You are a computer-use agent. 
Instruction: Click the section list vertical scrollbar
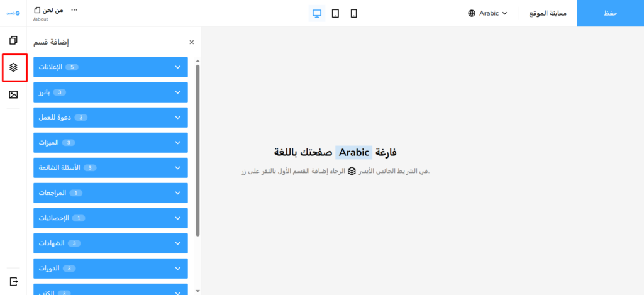(197, 151)
